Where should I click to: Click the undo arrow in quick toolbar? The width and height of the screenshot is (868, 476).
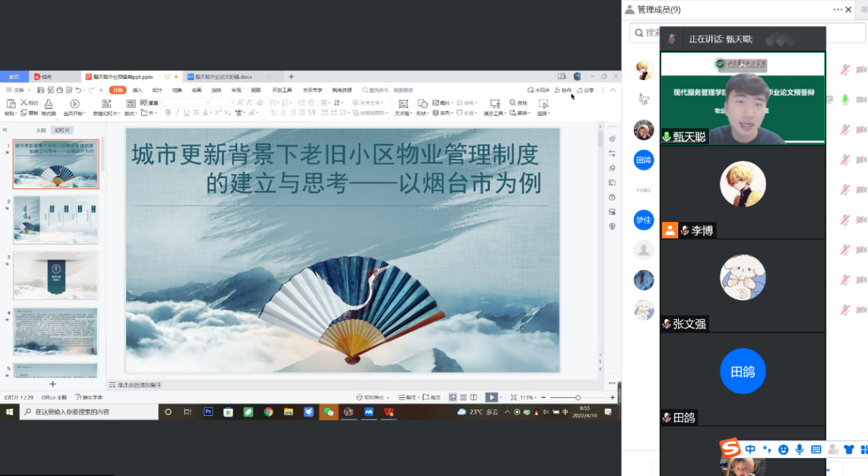tap(79, 90)
